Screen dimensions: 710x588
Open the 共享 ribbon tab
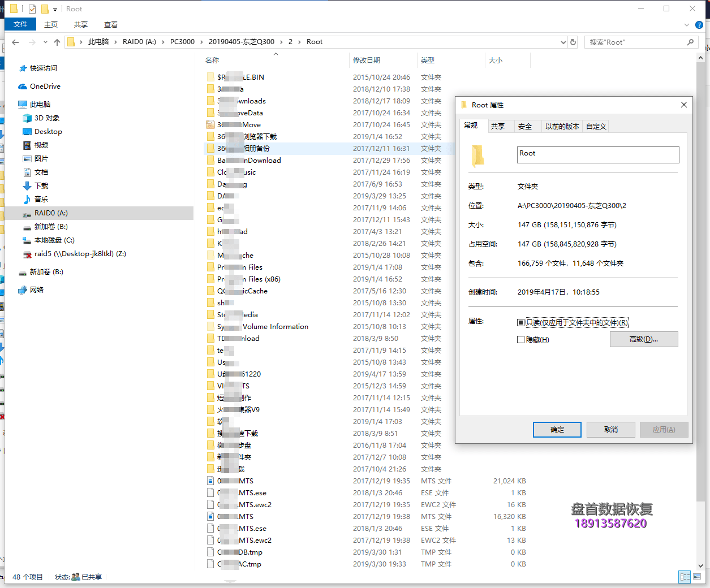(x=81, y=25)
